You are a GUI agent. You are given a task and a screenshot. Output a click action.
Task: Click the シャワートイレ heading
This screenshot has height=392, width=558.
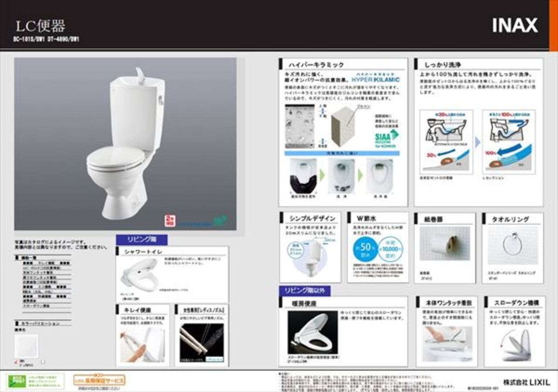143,252
